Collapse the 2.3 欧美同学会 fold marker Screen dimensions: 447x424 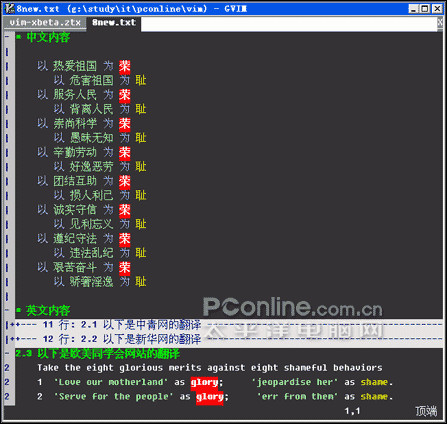7,353
